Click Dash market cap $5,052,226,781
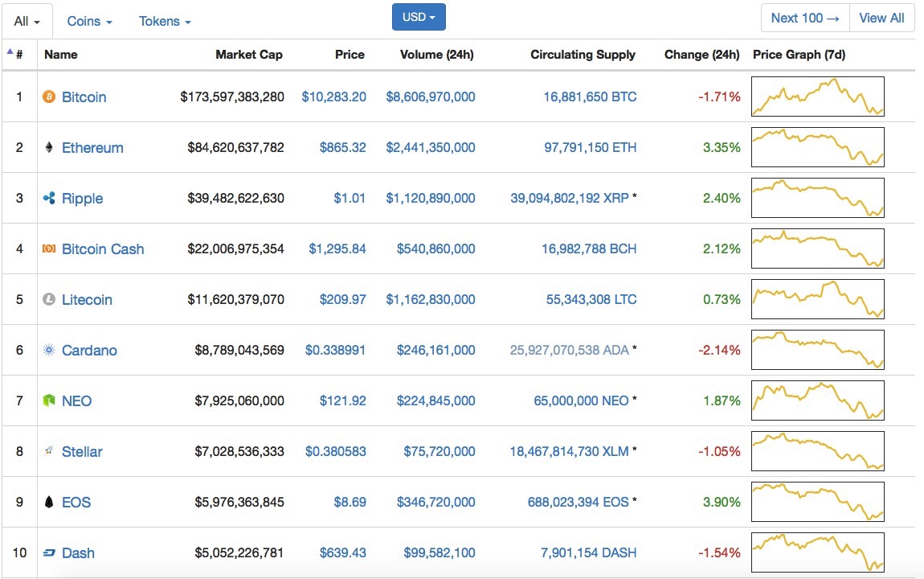 coord(239,553)
